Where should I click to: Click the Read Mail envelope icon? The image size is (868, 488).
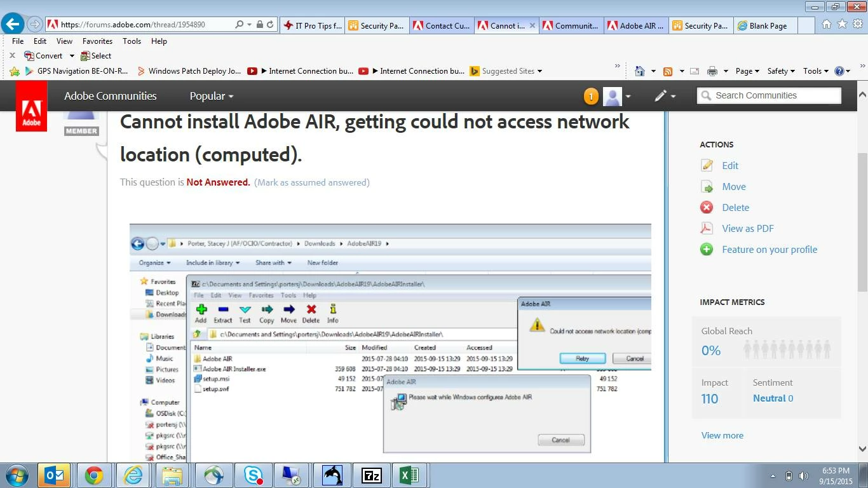click(695, 71)
